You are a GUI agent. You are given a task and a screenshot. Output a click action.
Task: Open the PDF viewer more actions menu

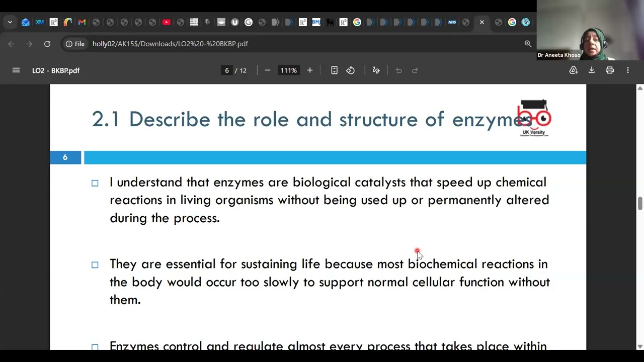pos(628,70)
